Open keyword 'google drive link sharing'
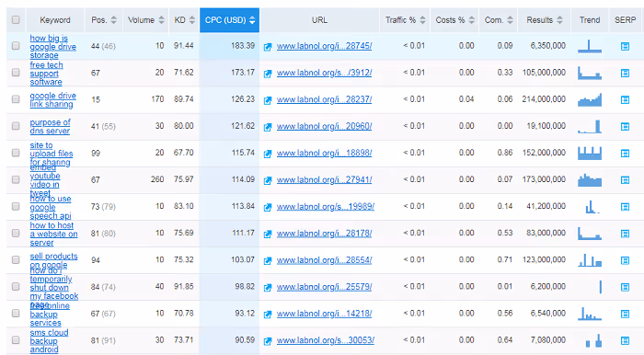Screen dimensions: 644x355 click(52, 99)
